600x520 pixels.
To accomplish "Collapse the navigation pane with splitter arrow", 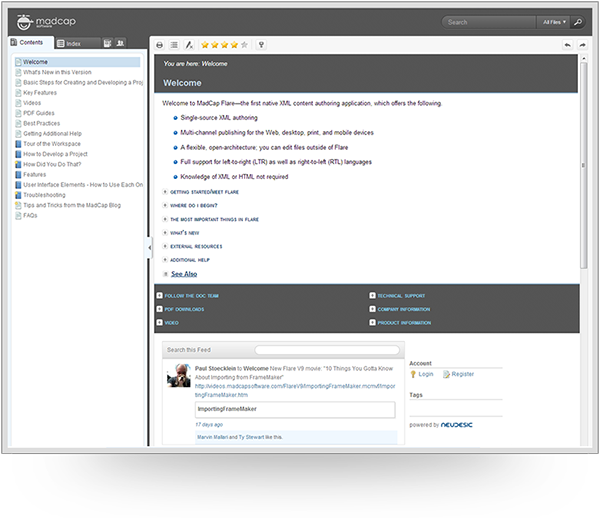I will point(150,248).
